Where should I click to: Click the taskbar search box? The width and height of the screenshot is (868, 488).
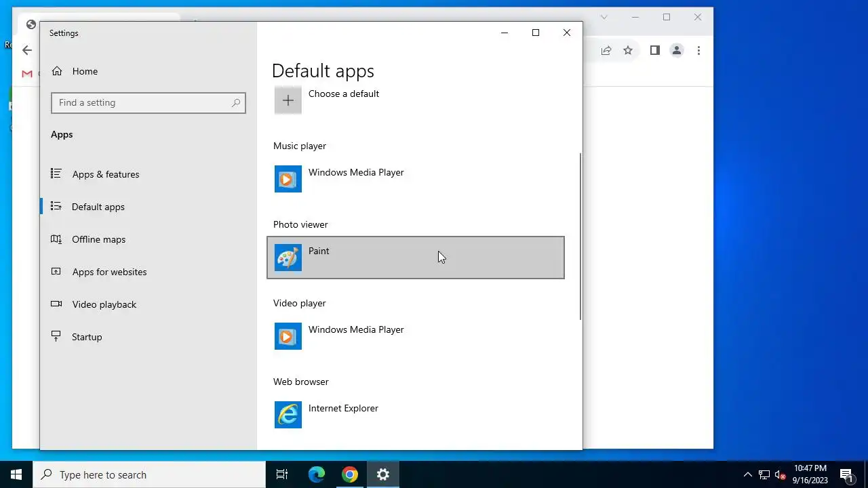pyautogui.click(x=149, y=474)
